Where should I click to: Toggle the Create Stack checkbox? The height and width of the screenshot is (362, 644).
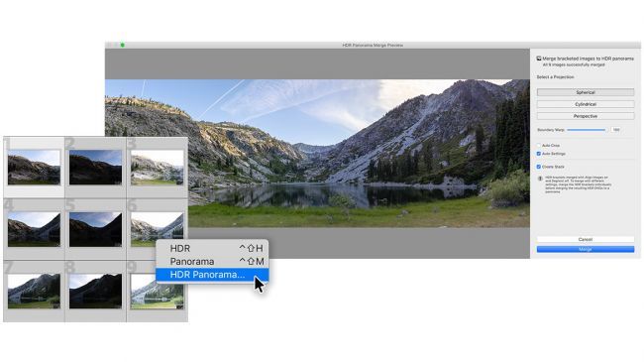538,167
